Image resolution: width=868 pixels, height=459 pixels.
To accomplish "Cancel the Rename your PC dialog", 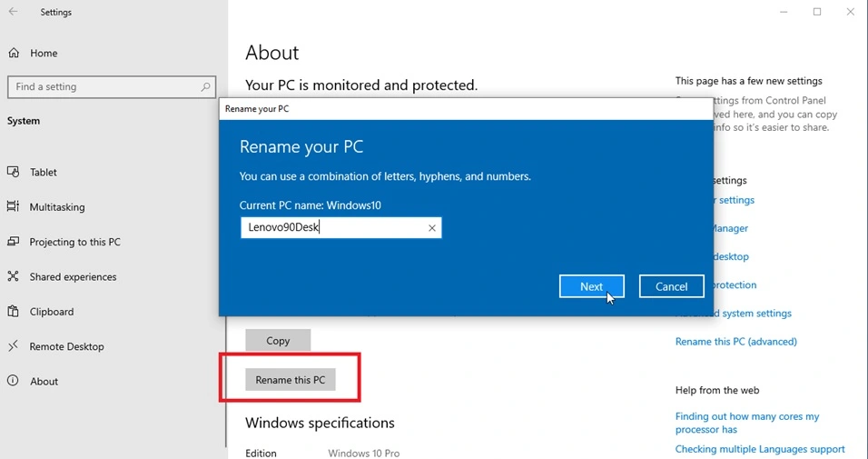I will pos(671,286).
